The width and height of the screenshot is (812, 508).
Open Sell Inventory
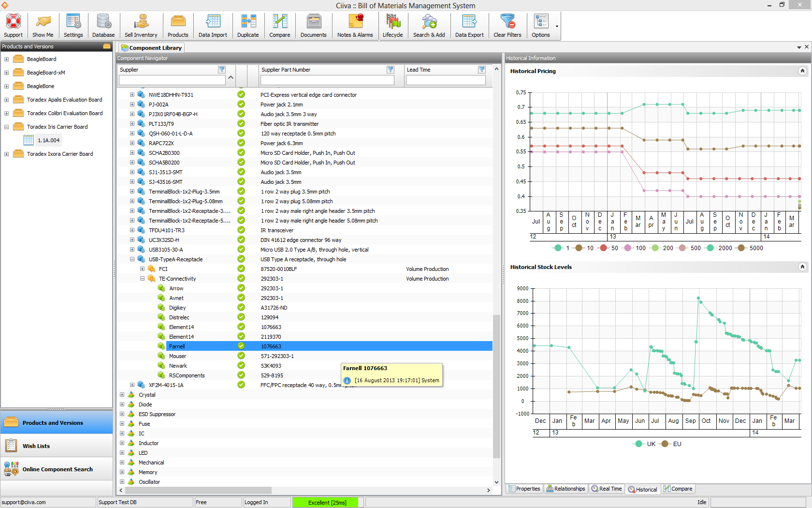tap(141, 25)
